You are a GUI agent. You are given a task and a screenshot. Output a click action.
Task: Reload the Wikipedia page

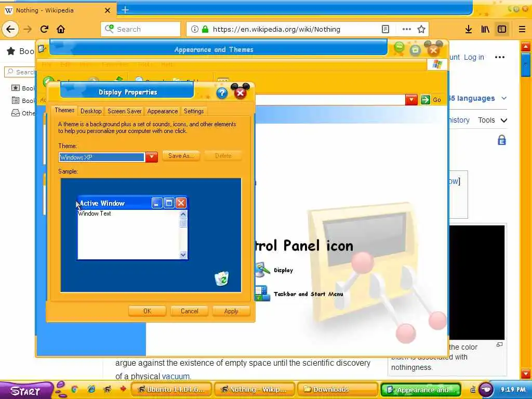click(x=44, y=29)
